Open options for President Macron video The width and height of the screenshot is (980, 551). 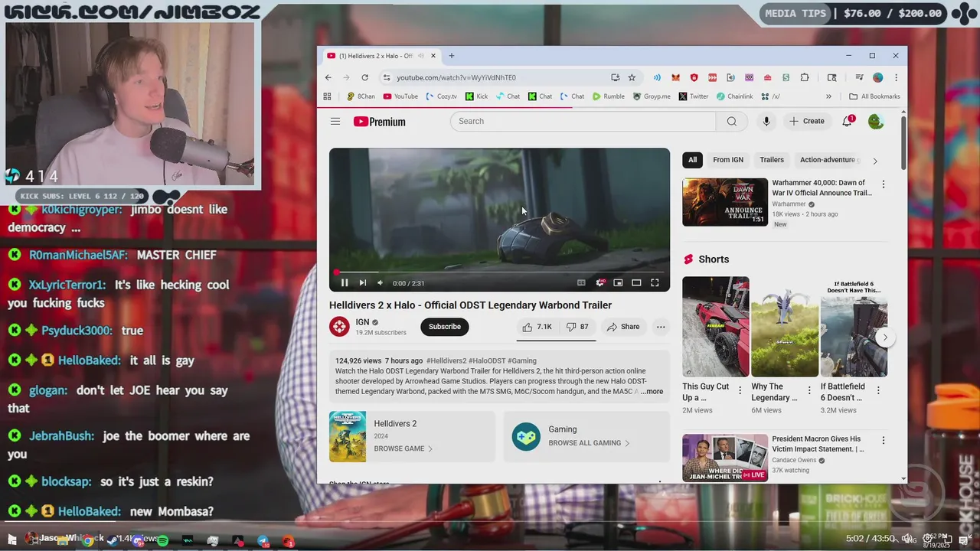[x=883, y=441]
